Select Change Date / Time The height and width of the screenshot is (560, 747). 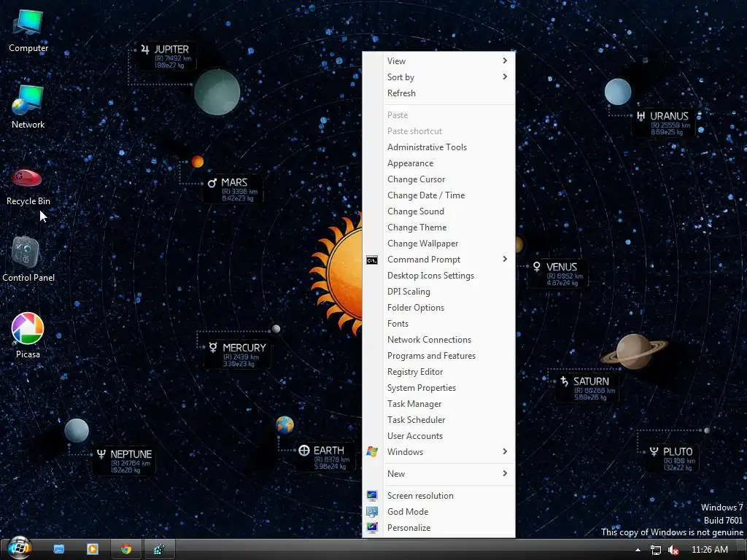point(438,195)
